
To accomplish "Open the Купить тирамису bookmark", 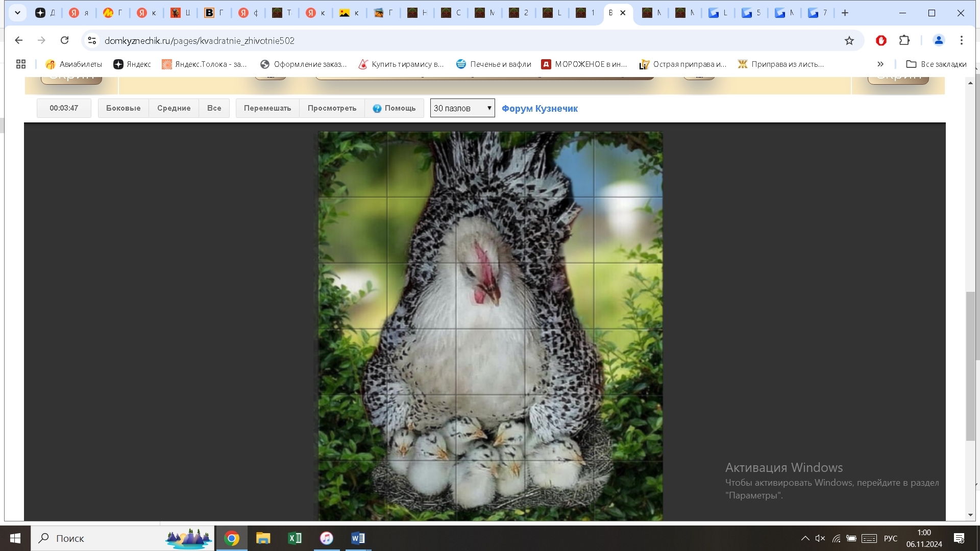I will pyautogui.click(x=401, y=64).
